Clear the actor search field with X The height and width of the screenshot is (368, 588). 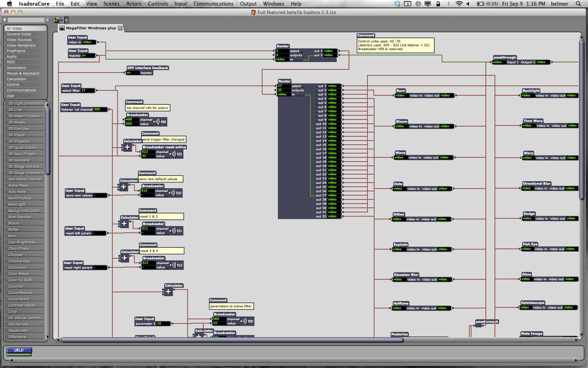48,20
